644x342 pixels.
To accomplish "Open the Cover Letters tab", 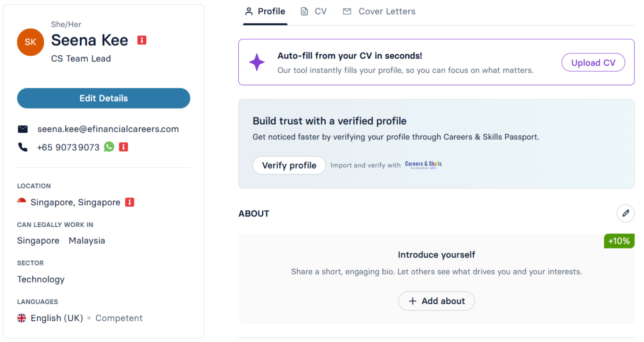I will [379, 11].
